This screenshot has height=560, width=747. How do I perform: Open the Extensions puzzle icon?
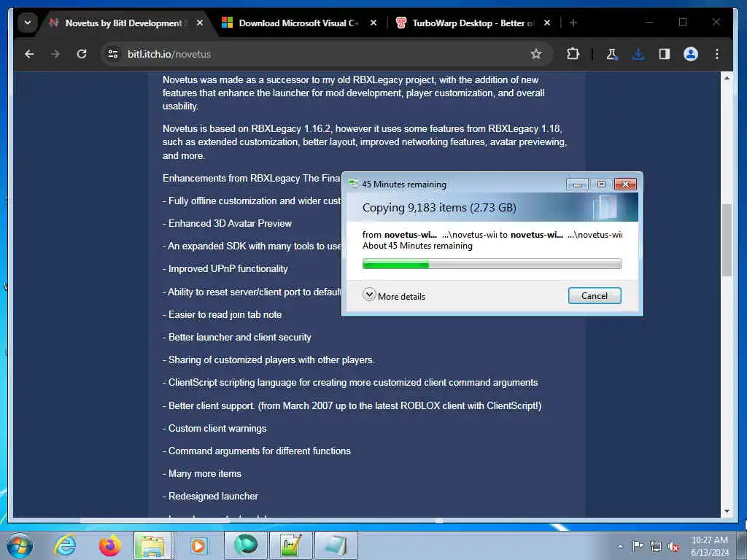pyautogui.click(x=573, y=54)
